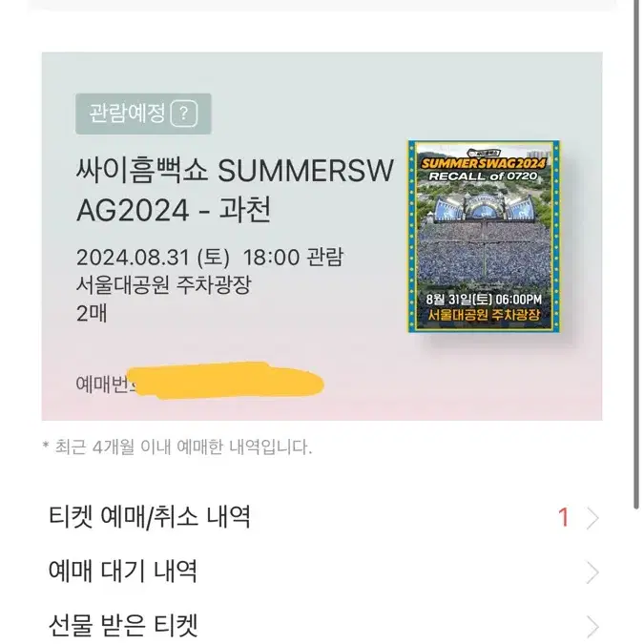Viewport: 644px width, 644px height.
Task: Open the 관람예정 status badge
Action: [143, 114]
